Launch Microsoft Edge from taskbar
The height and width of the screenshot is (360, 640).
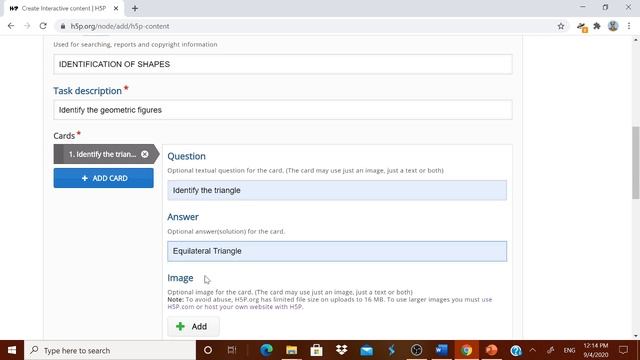coord(266,350)
